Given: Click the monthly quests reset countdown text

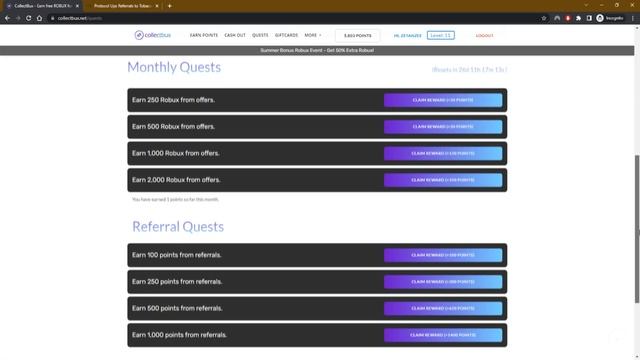Looking at the screenshot, I should 469,70.
